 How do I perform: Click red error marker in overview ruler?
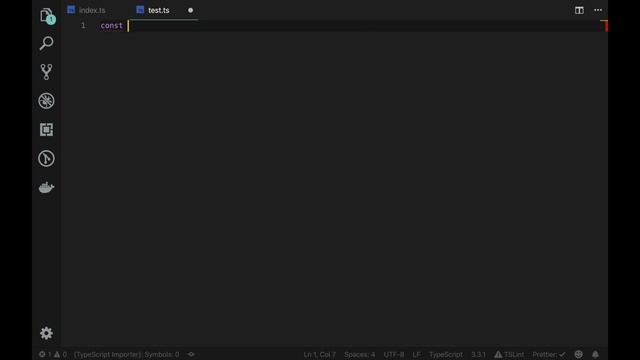tap(606, 26)
